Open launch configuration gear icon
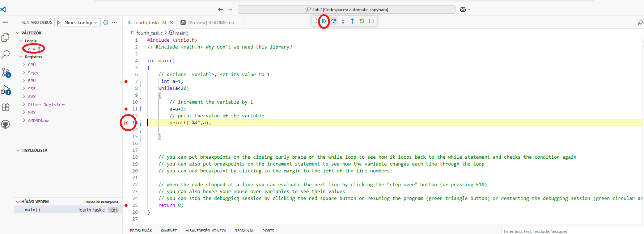644x234 pixels. 106,22
